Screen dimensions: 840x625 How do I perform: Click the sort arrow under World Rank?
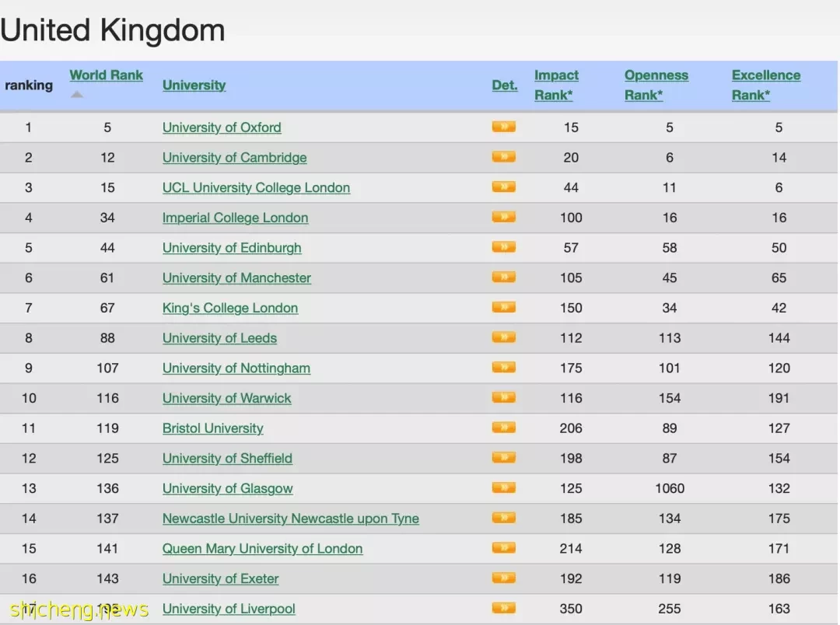pos(77,94)
